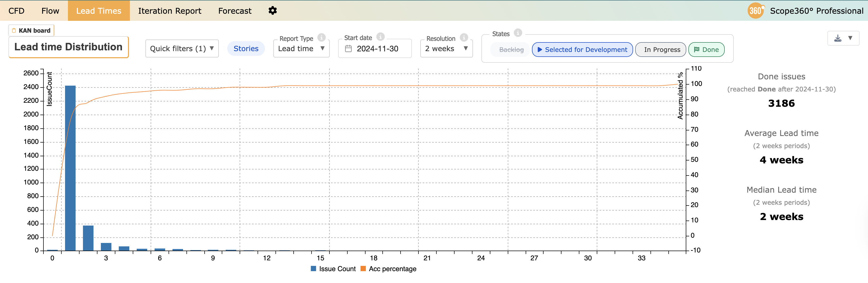Click the download export icon
This screenshot has height=283, width=868.
pos(838,38)
